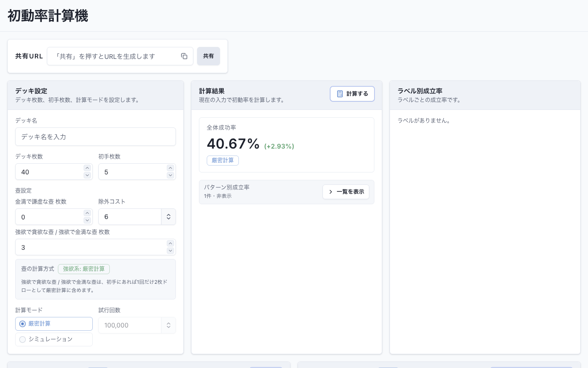The width and height of the screenshot is (588, 368).
Task: Expand the 一覧を表示 pattern list
Action: pos(346,192)
